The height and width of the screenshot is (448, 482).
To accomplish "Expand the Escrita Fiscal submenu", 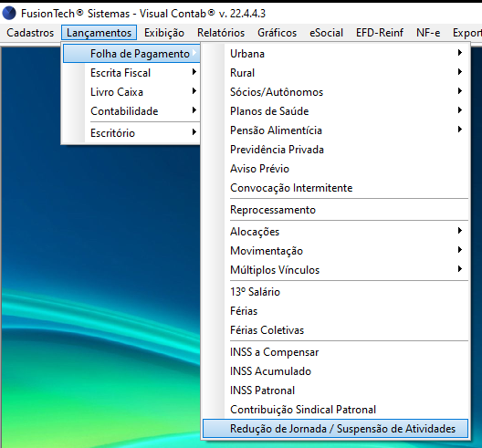I will (x=131, y=73).
